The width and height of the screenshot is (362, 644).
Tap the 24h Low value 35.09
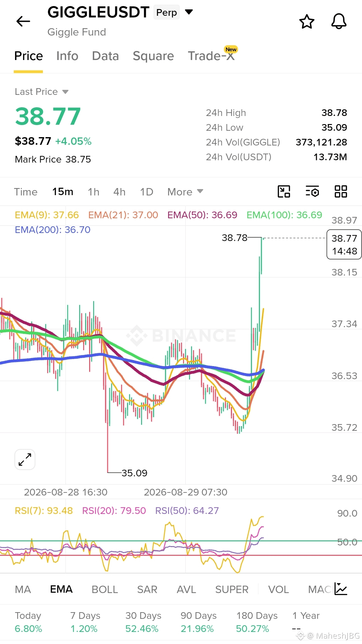tap(334, 127)
